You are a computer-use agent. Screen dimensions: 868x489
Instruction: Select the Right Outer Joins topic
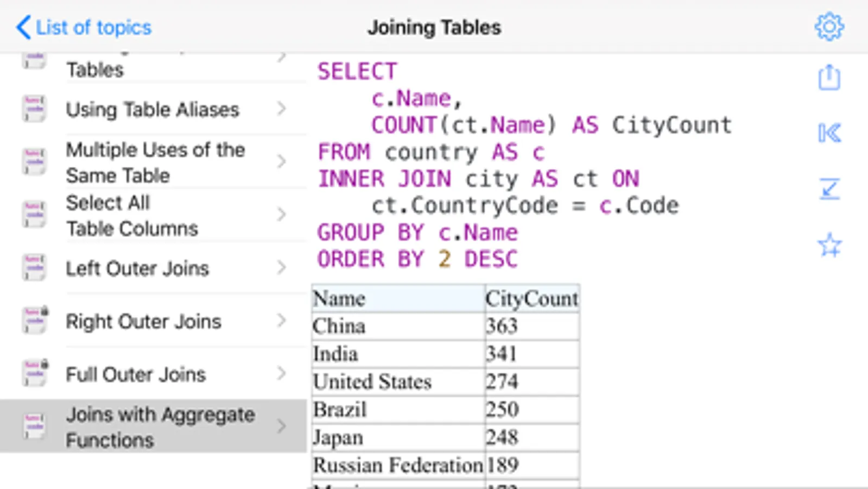coord(154,321)
